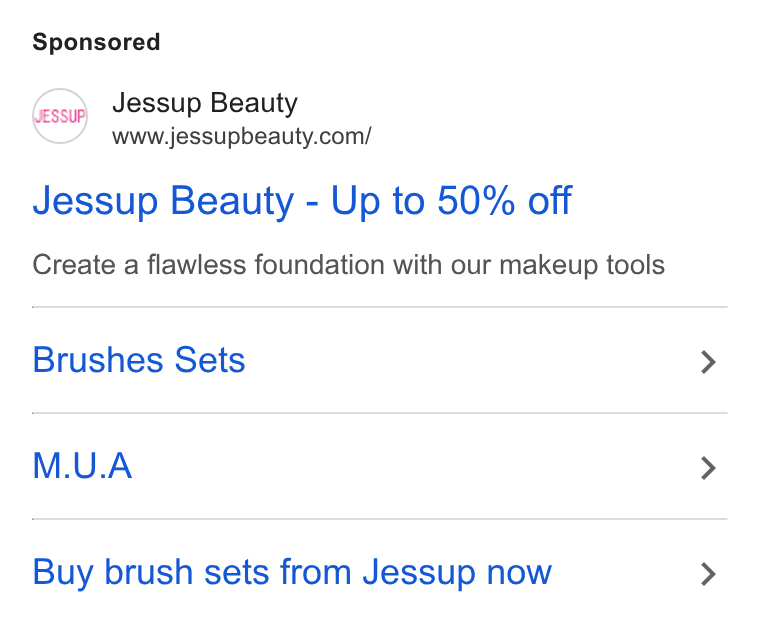Click the word 'Sets' in Brushes Sets
The height and width of the screenshot is (624, 760).
210,360
